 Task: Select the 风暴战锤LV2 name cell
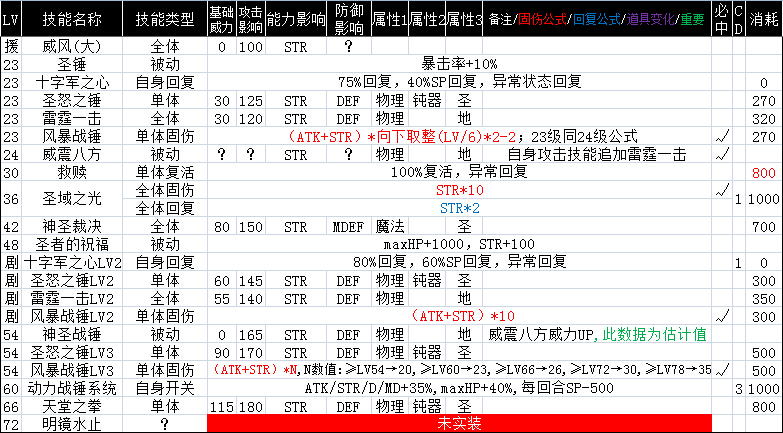[72, 316]
